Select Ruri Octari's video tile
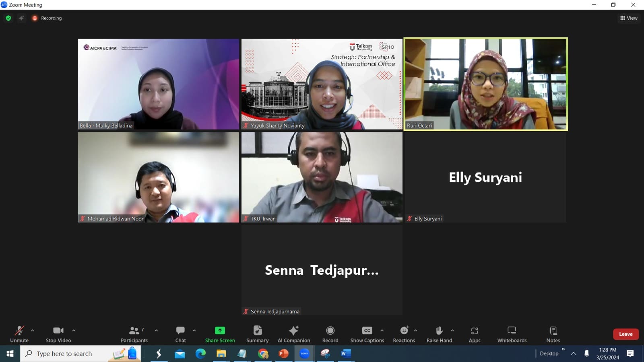Image resolution: width=644 pixels, height=362 pixels. click(x=485, y=84)
